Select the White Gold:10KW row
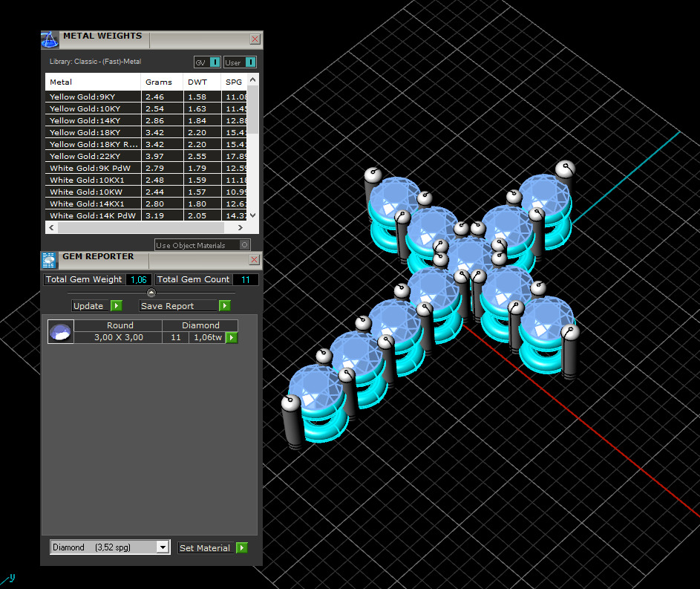This screenshot has width=700, height=589. (x=146, y=192)
